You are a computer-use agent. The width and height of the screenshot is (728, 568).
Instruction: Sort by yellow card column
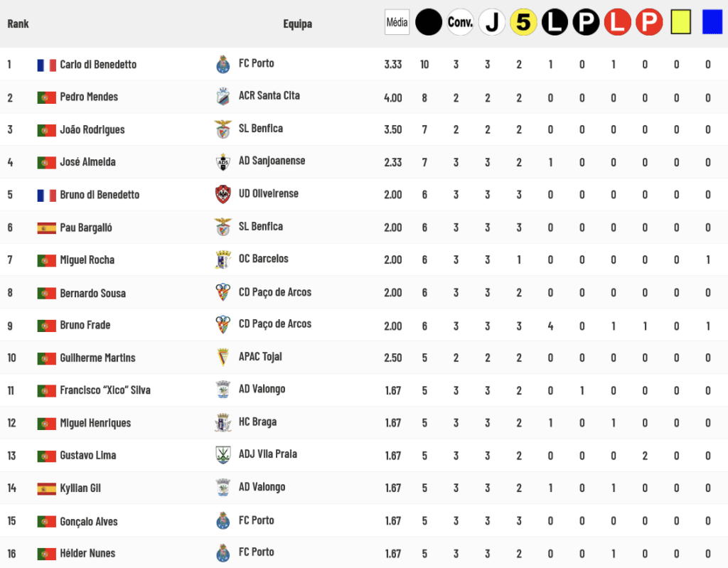pos(680,22)
